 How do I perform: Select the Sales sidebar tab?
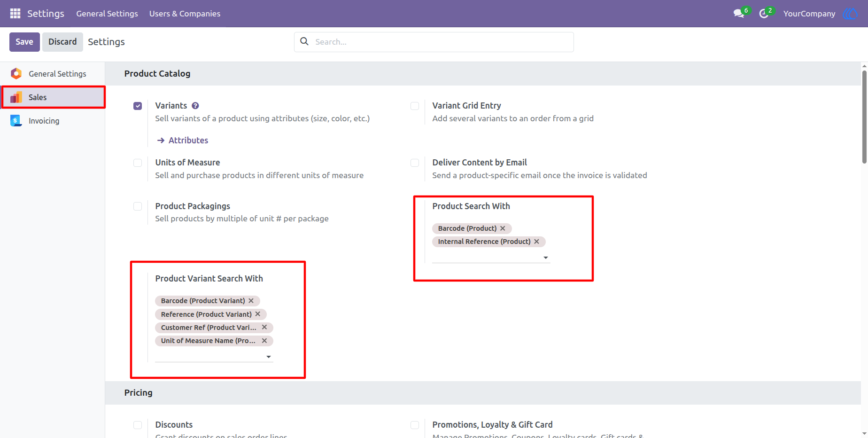[53, 97]
